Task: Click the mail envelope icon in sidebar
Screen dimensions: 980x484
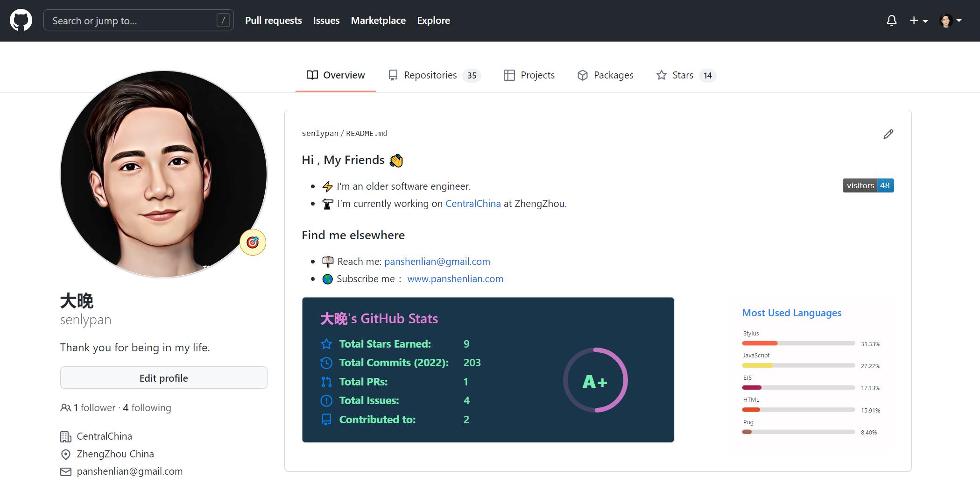Action: [66, 472]
